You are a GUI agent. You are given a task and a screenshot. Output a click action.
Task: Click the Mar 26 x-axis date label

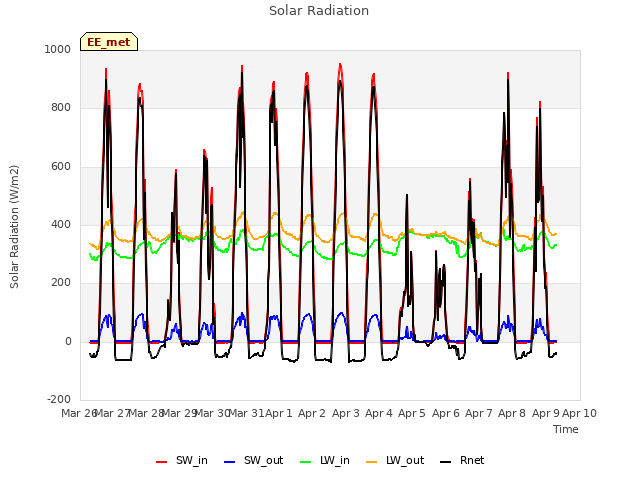[78, 413]
